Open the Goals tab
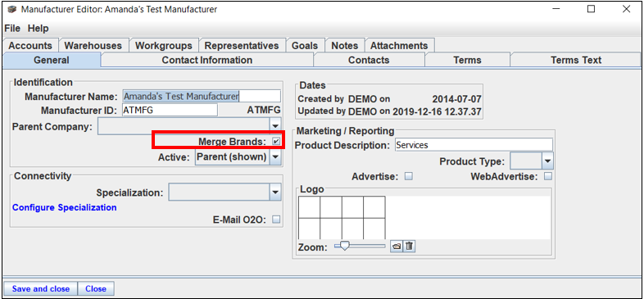Image resolution: width=644 pixels, height=299 pixels. [x=305, y=46]
